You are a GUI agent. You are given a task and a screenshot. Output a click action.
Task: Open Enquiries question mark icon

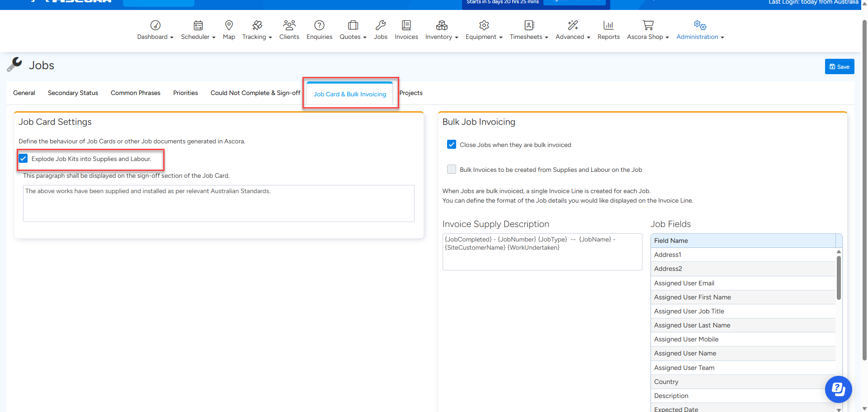pyautogui.click(x=319, y=25)
